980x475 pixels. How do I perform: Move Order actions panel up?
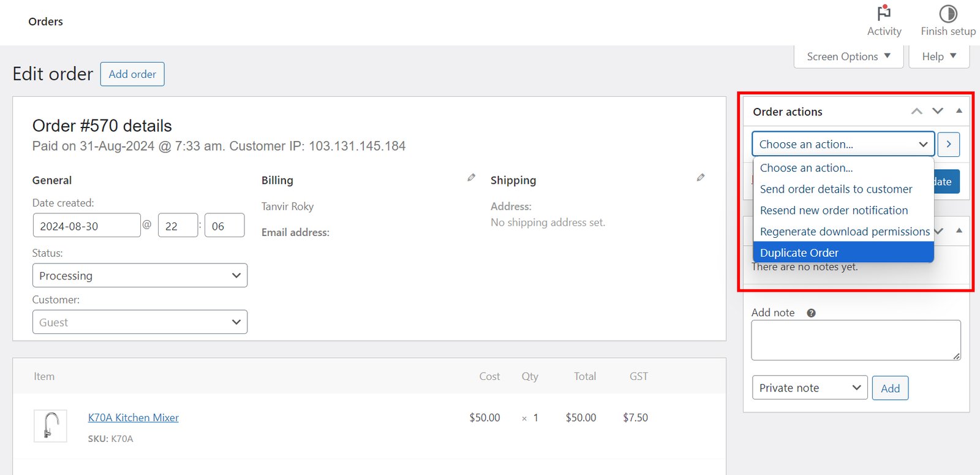point(916,111)
